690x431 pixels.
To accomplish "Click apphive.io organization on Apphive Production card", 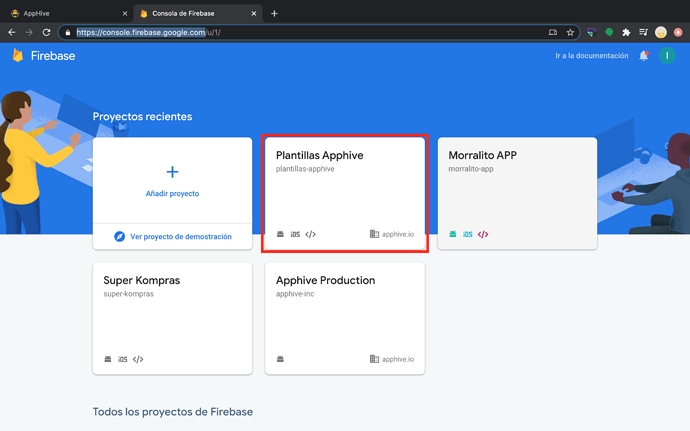I will 393,359.
